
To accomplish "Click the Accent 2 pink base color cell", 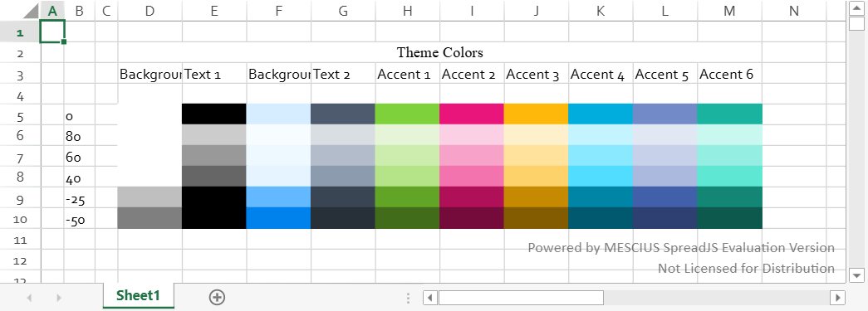I will [472, 114].
